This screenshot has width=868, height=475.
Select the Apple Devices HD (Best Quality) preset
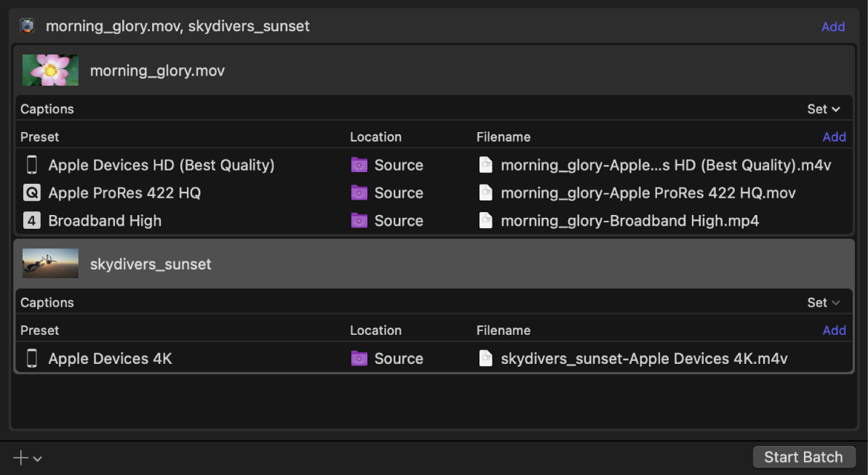(x=161, y=166)
